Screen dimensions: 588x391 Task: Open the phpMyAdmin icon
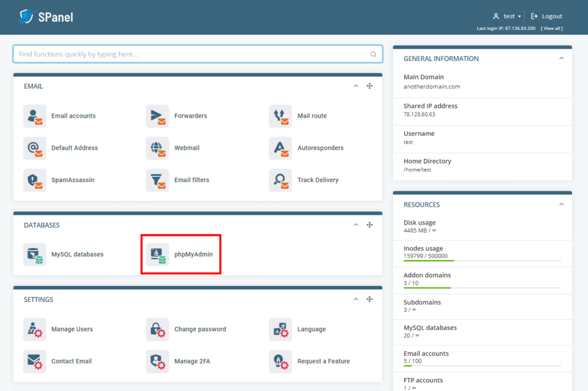tap(157, 254)
